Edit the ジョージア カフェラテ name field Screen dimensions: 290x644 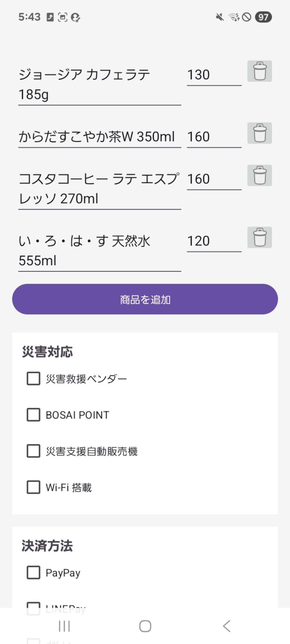(x=100, y=85)
